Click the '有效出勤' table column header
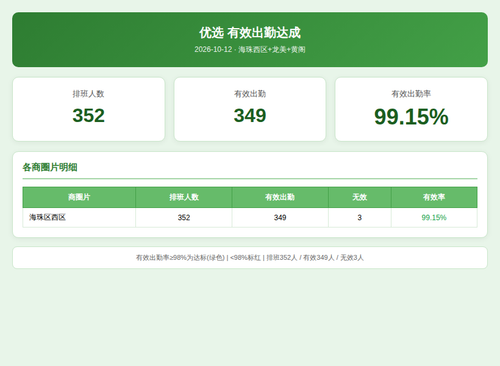Screen dimensions: 500x366 point(280,197)
